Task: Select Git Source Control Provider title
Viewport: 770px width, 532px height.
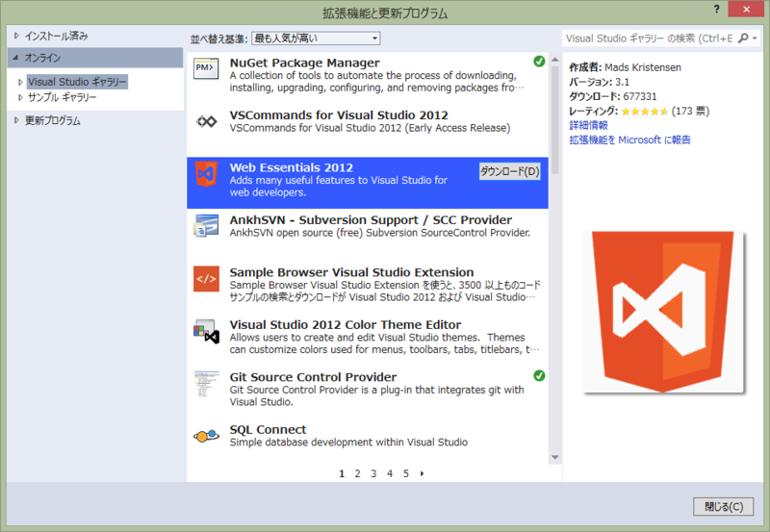Action: click(313, 377)
